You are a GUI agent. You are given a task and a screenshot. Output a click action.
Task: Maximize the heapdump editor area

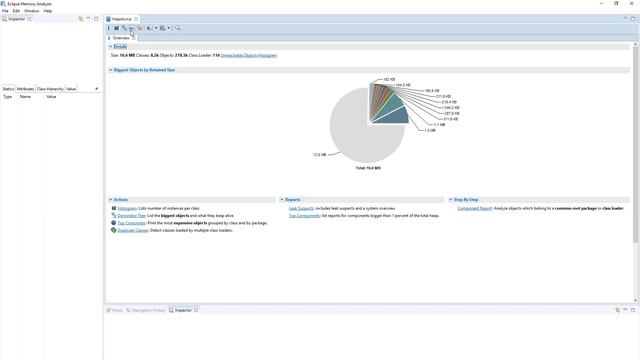633,19
